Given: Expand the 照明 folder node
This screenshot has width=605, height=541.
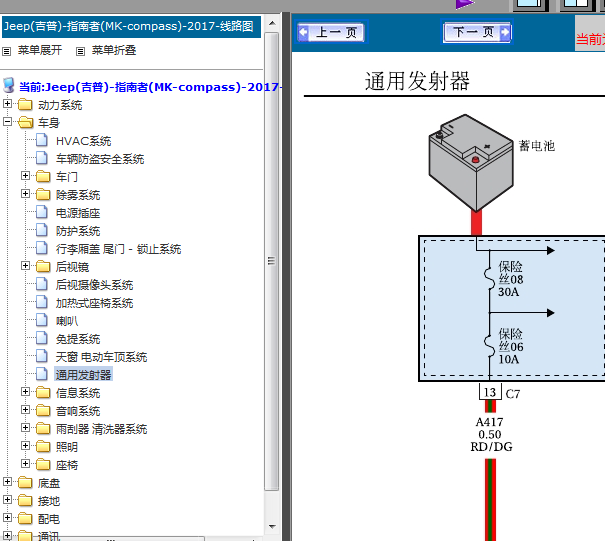Looking at the screenshot, I should [25, 446].
